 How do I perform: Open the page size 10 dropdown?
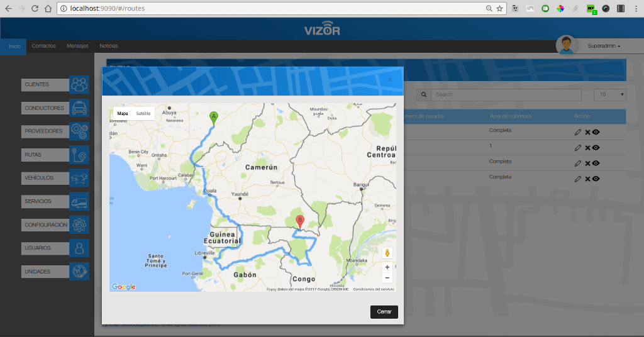click(x=610, y=95)
